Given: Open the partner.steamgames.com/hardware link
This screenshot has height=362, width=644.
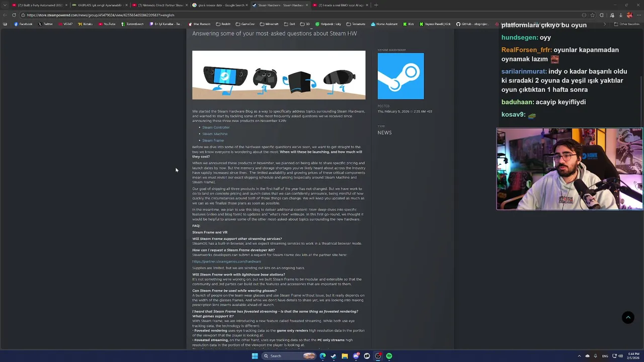Looking at the screenshot, I should pos(226,261).
